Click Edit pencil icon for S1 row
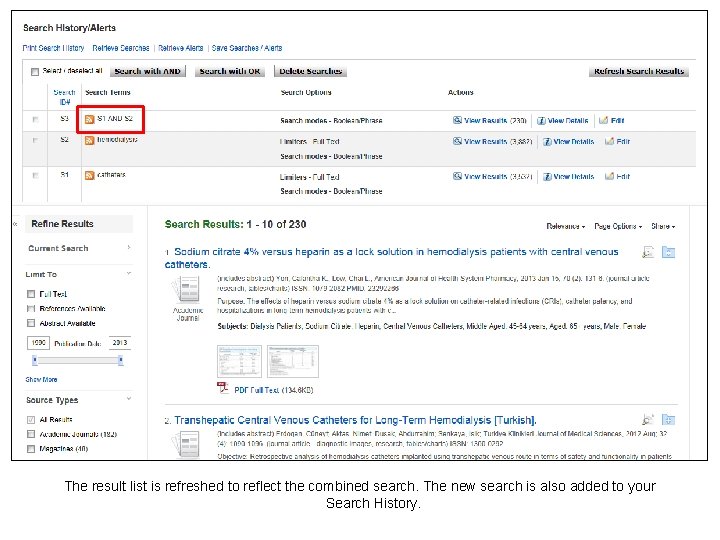720x540 pixels. click(x=609, y=176)
